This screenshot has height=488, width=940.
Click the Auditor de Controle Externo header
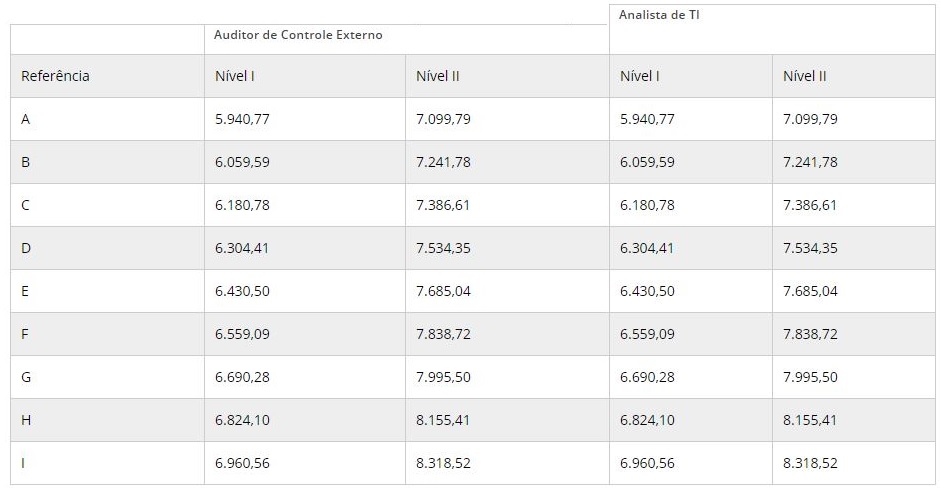tap(298, 35)
